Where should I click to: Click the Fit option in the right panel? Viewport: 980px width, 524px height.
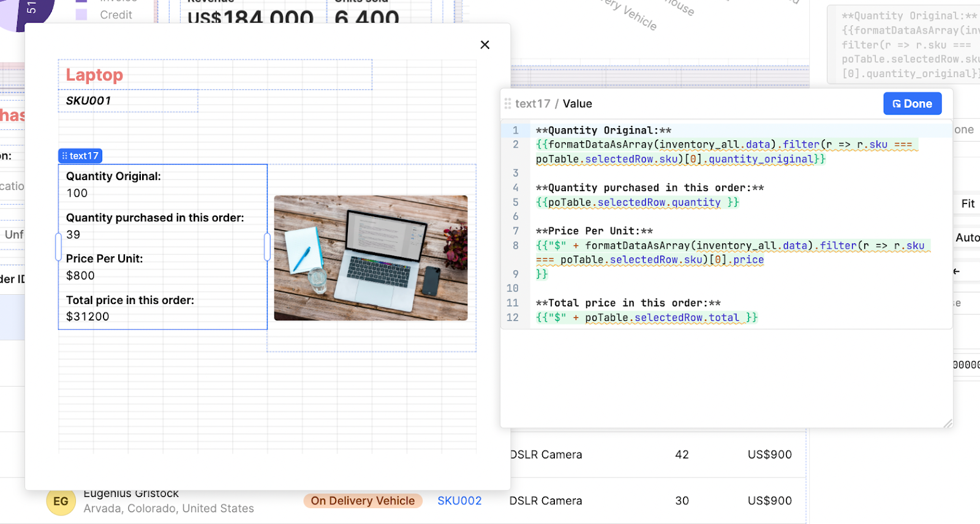point(968,203)
